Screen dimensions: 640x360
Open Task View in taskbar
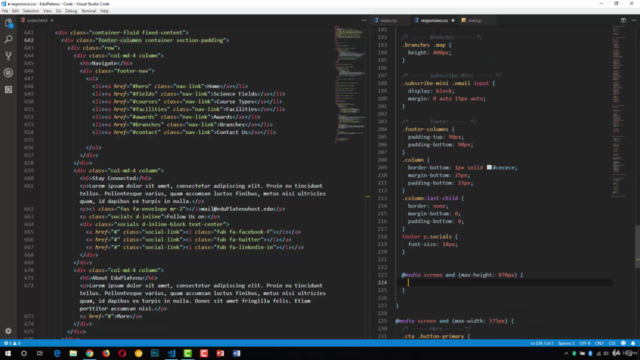click(x=40, y=353)
